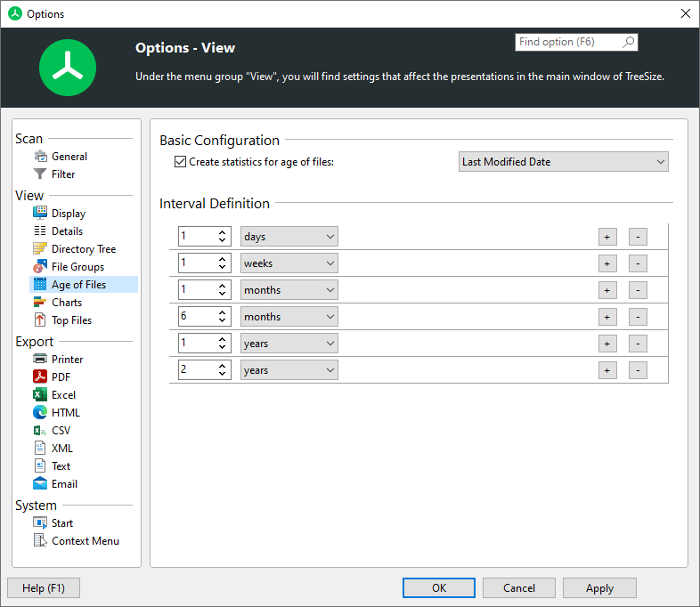Toggle Create statistics for age of files

(x=181, y=162)
